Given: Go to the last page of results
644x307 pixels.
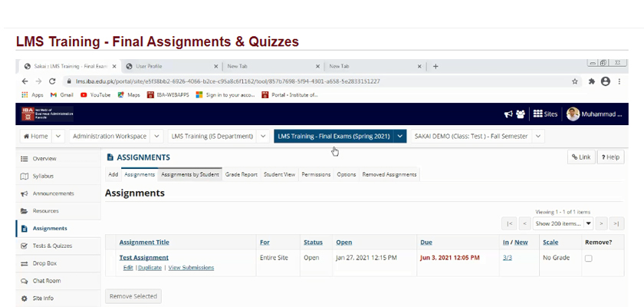Looking at the screenshot, I should click(x=616, y=223).
